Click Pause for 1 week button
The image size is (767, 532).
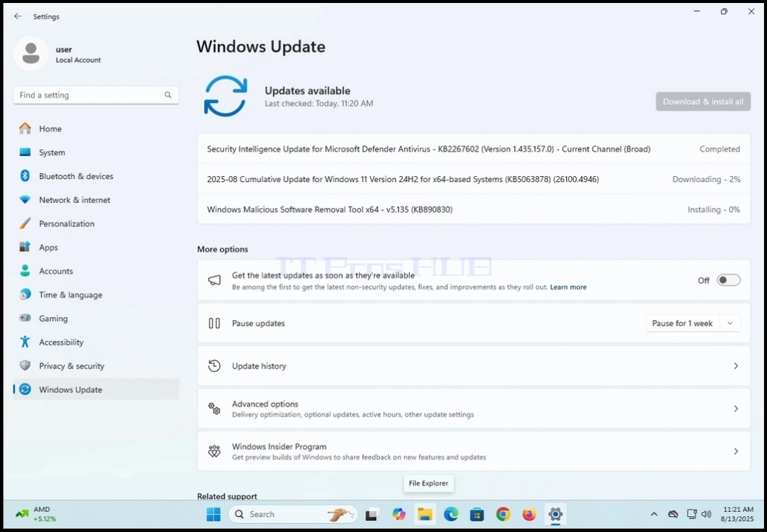point(683,323)
